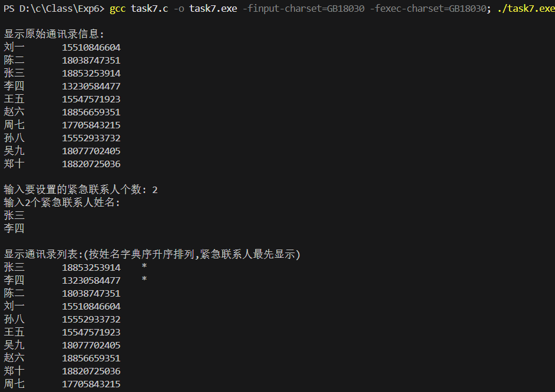Select 李四 in the sorted list
The width and height of the screenshot is (555, 392).
pyautogui.click(x=14, y=280)
